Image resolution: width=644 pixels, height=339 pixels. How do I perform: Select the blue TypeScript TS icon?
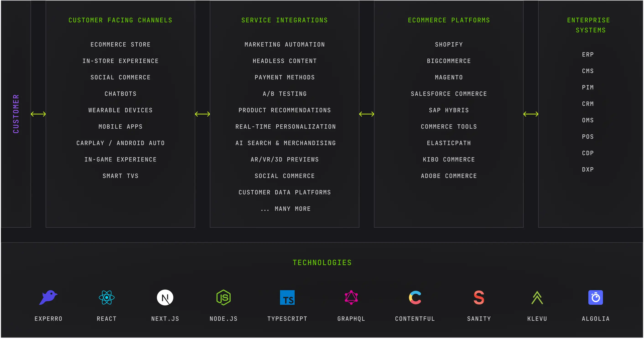(x=287, y=297)
